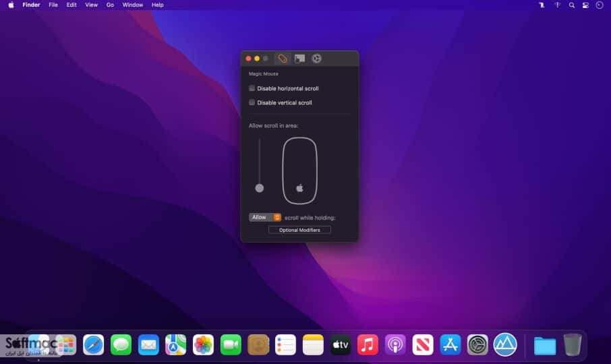Screen dimensions: 611x364
Task: Open the Allow scroll dropdown
Action: (x=265, y=217)
